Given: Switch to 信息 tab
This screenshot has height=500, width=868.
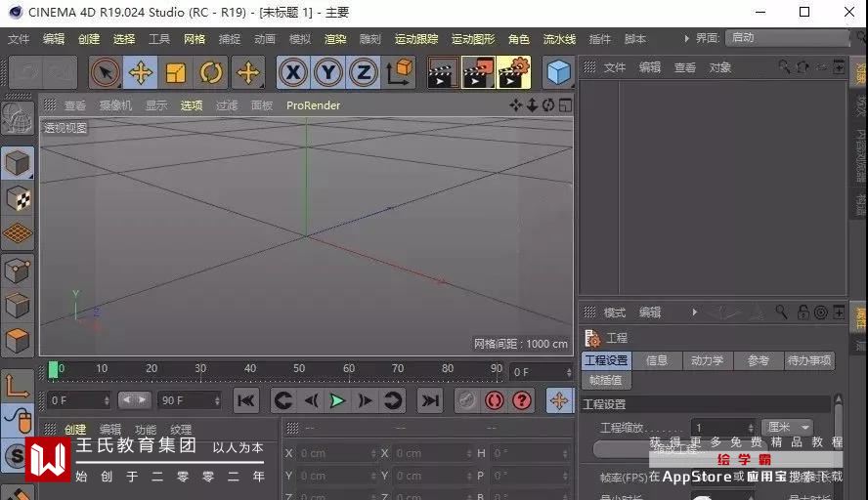Looking at the screenshot, I should click(x=657, y=360).
